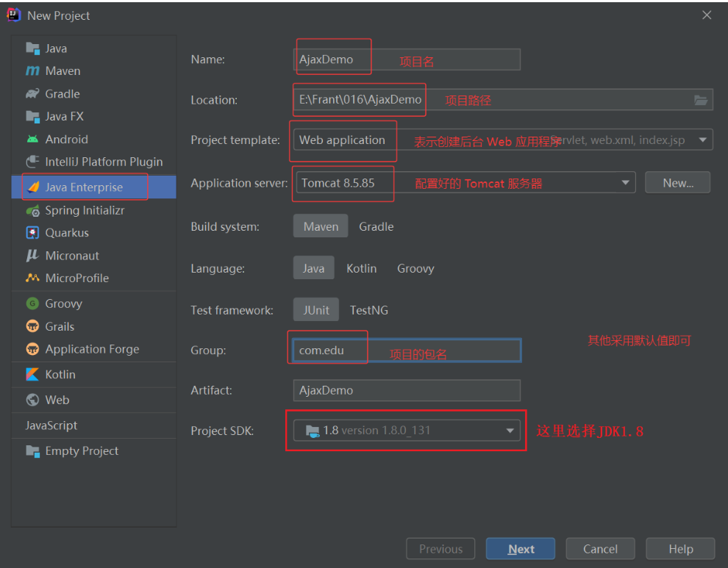728x568 pixels.
Task: Select the Kotlin project type
Action: (x=94, y=375)
